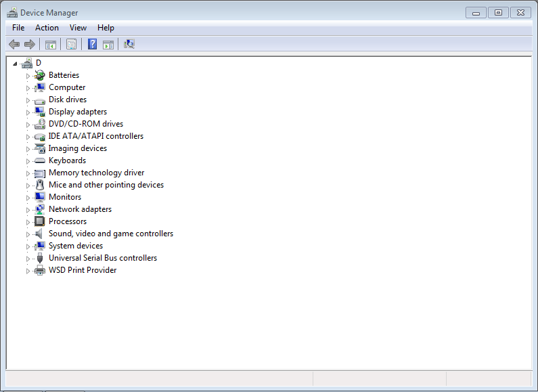Click the Back arrow in toolbar
Screen dimensions: 538x392
[14, 45]
